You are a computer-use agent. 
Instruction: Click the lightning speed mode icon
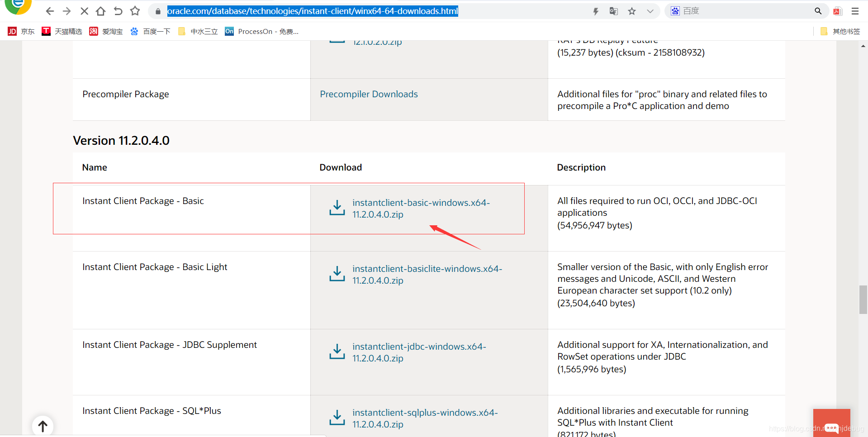pos(596,11)
